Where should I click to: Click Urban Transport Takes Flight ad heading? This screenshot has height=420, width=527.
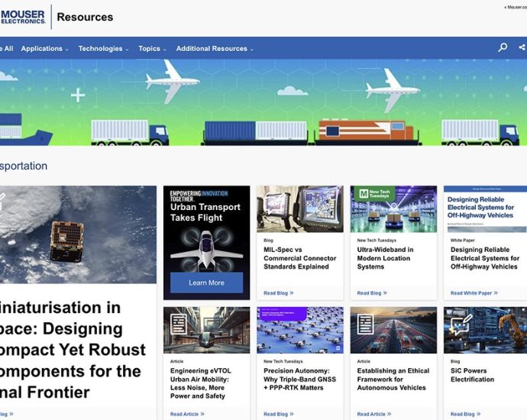[x=205, y=212]
